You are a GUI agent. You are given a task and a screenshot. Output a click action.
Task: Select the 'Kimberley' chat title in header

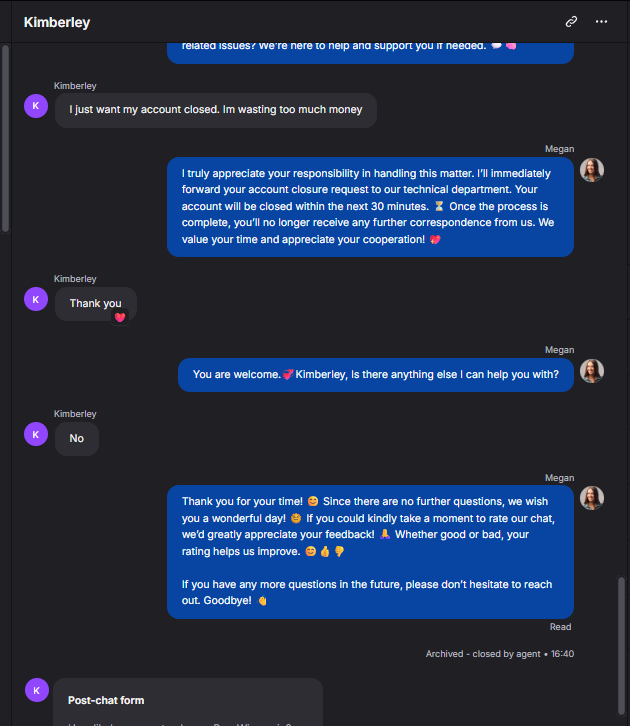pyautogui.click(x=57, y=22)
